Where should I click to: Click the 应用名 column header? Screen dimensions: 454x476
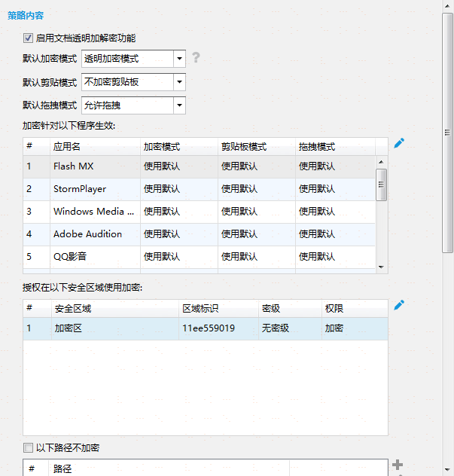tap(66, 147)
